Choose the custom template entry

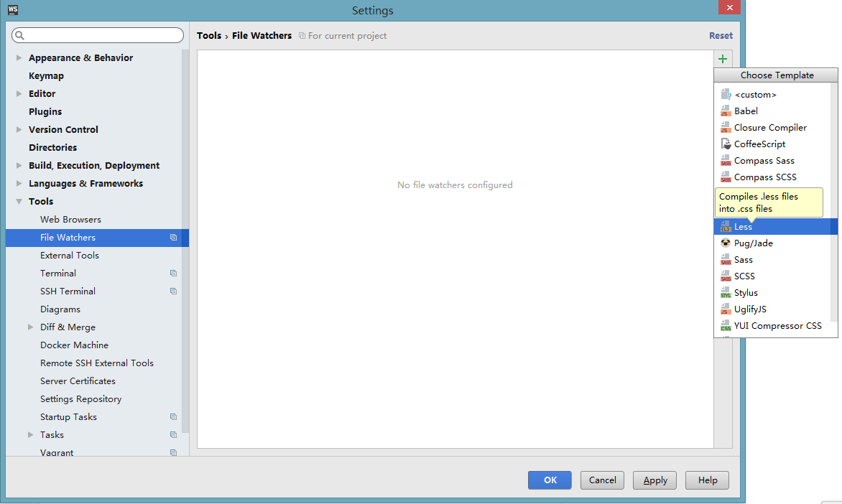click(x=772, y=95)
